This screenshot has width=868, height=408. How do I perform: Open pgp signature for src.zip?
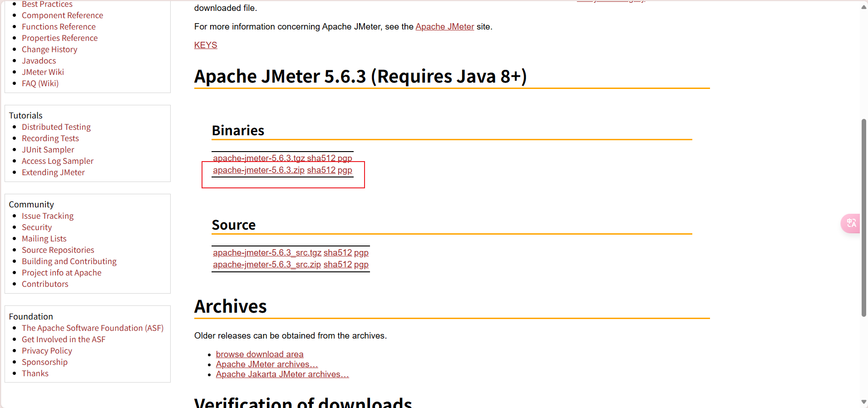pos(361,265)
